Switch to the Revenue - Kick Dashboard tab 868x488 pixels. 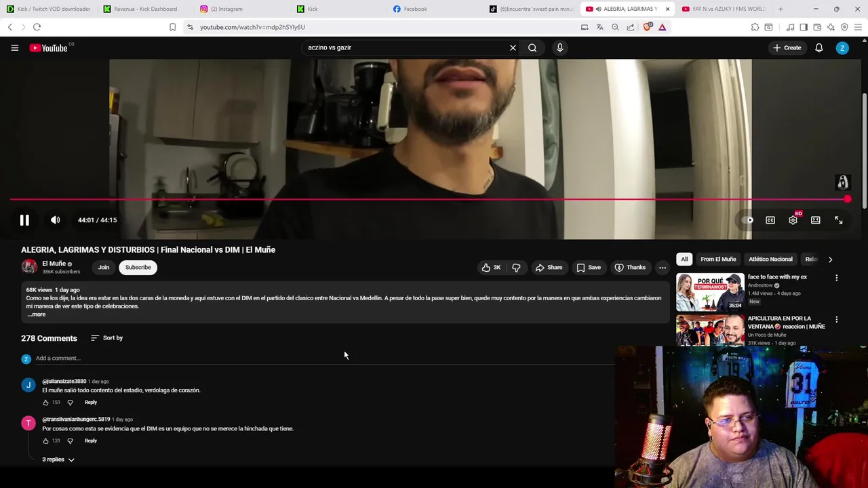pyautogui.click(x=145, y=9)
